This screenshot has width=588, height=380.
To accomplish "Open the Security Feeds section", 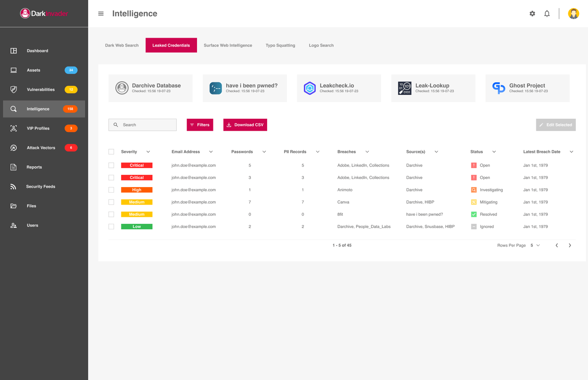I will [x=40, y=186].
